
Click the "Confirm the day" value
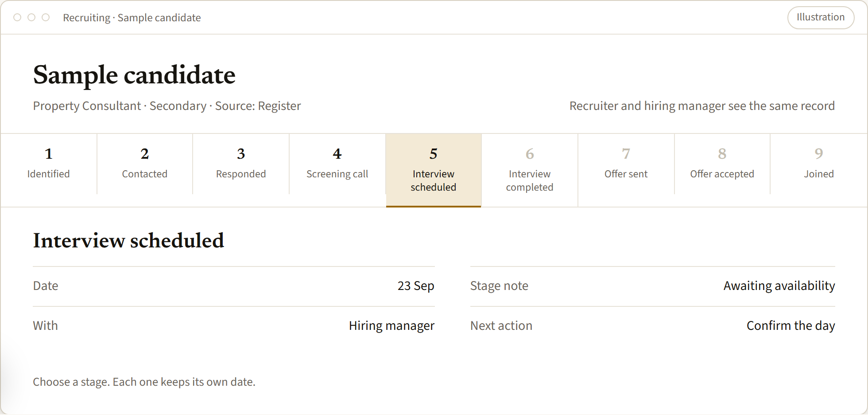pos(791,326)
